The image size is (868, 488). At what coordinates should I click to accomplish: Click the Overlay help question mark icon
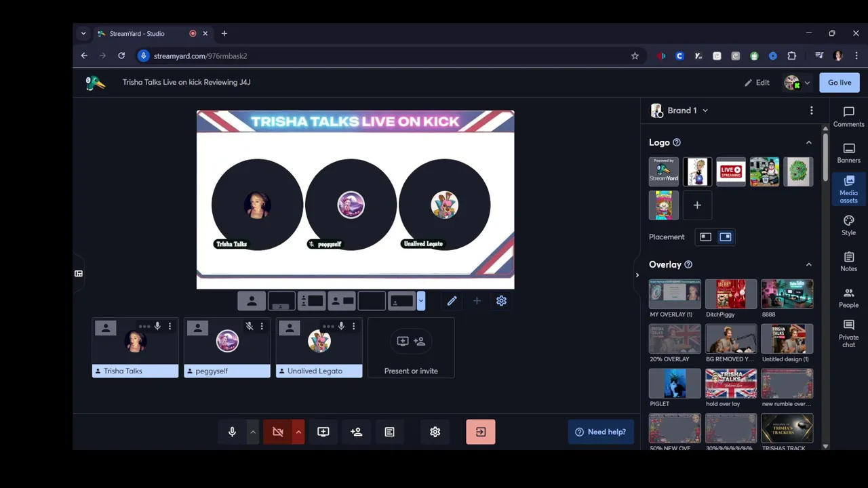click(688, 264)
